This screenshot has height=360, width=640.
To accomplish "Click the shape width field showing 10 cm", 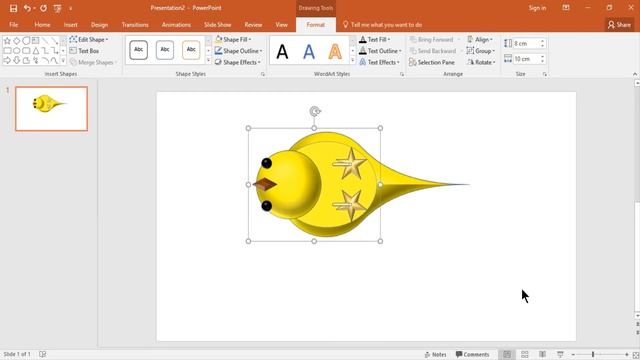I will 526,59.
